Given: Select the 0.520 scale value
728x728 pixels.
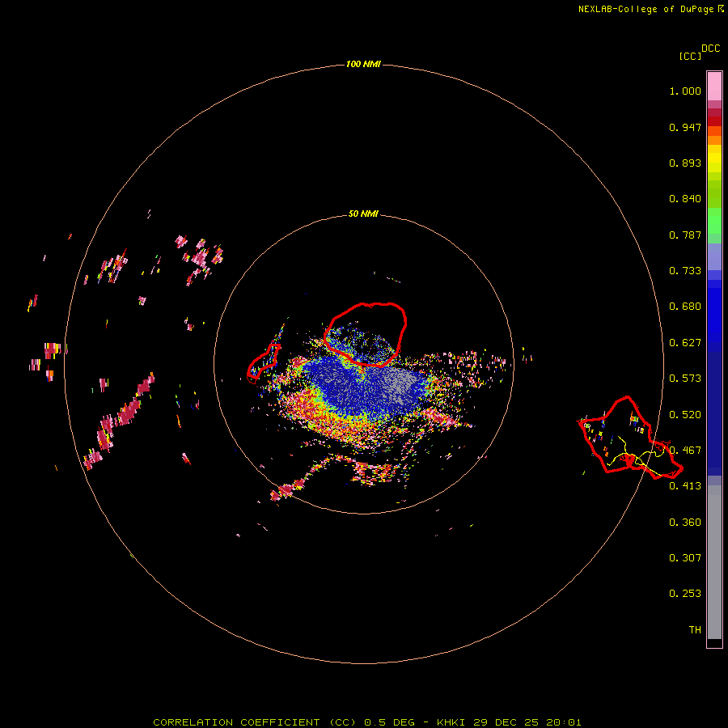Looking at the screenshot, I should [x=685, y=415].
